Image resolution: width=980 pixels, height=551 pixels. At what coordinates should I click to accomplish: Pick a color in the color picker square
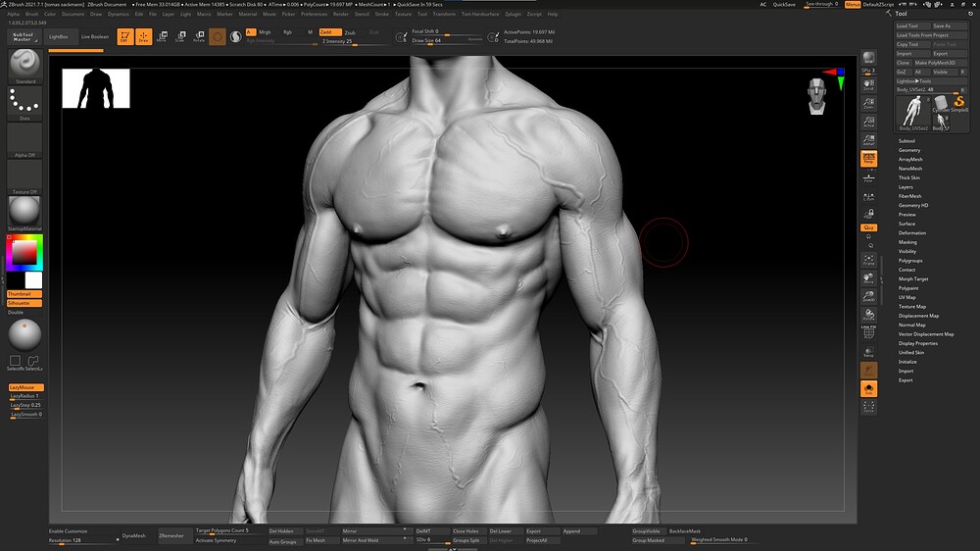tap(24, 253)
